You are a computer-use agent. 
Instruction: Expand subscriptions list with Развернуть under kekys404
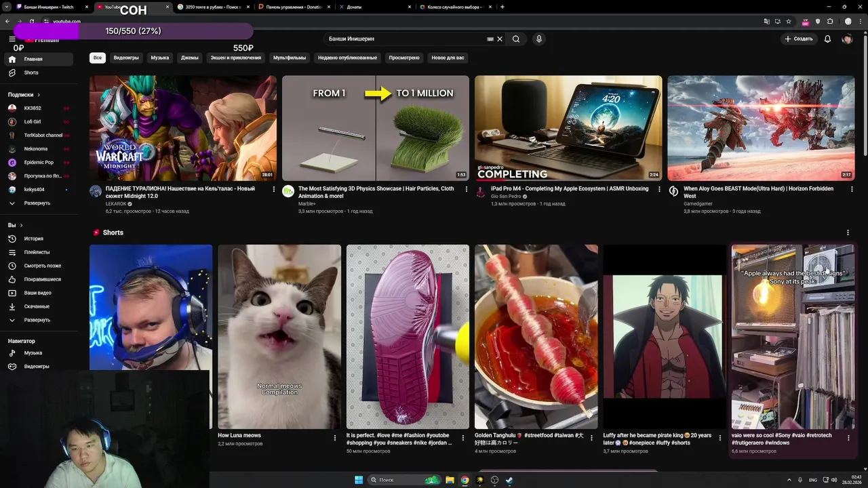39,203
